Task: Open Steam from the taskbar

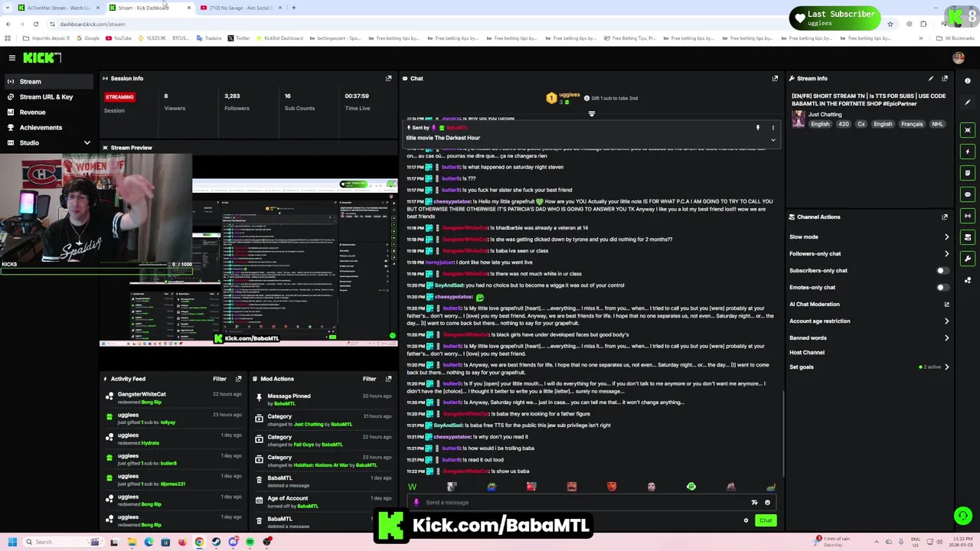Action: (x=216, y=542)
